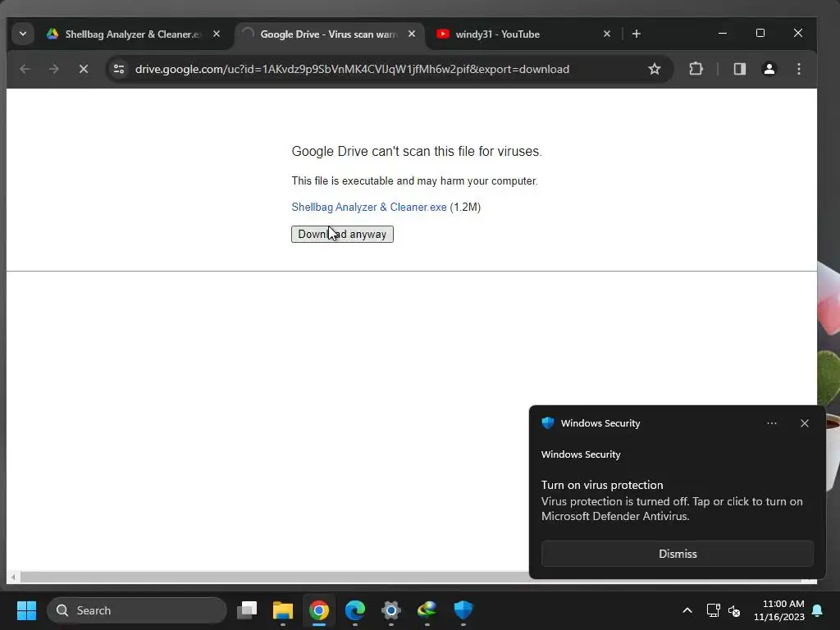This screenshot has height=630, width=840.
Task: Open Windows Security notification options menu
Action: (771, 423)
